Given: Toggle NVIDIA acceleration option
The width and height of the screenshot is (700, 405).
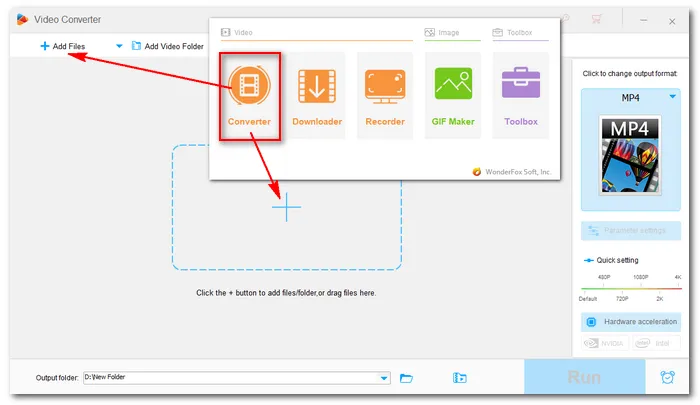Looking at the screenshot, I should pos(605,343).
